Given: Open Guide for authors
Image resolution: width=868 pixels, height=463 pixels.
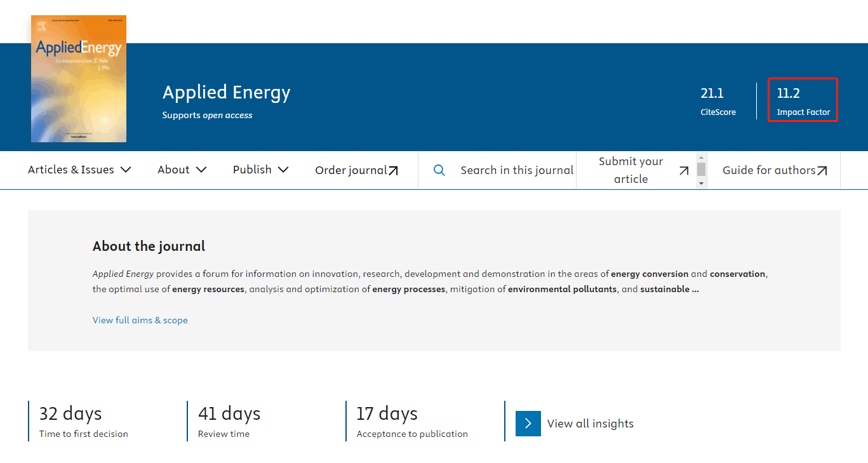Looking at the screenshot, I should click(x=769, y=170).
